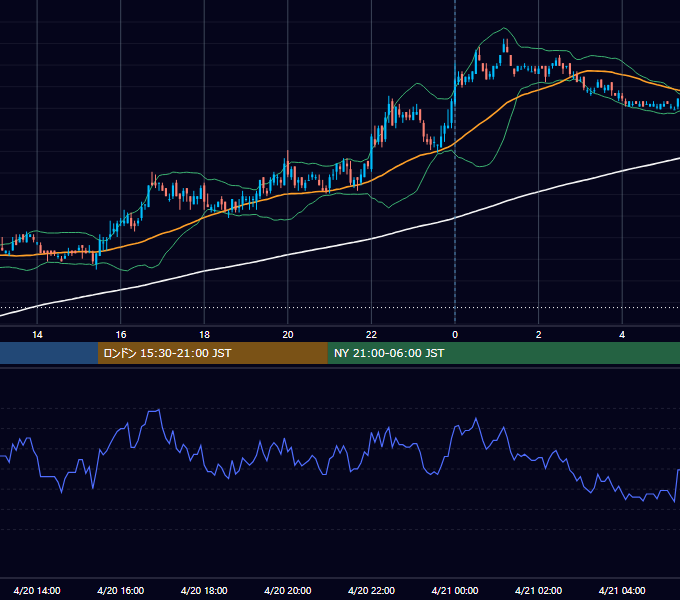
Task: Click the 18 hour tick label
Action: pos(204,335)
